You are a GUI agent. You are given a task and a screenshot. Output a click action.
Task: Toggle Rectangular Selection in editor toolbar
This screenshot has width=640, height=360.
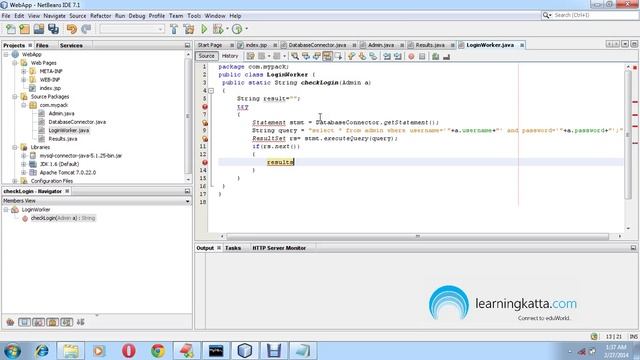338,56
